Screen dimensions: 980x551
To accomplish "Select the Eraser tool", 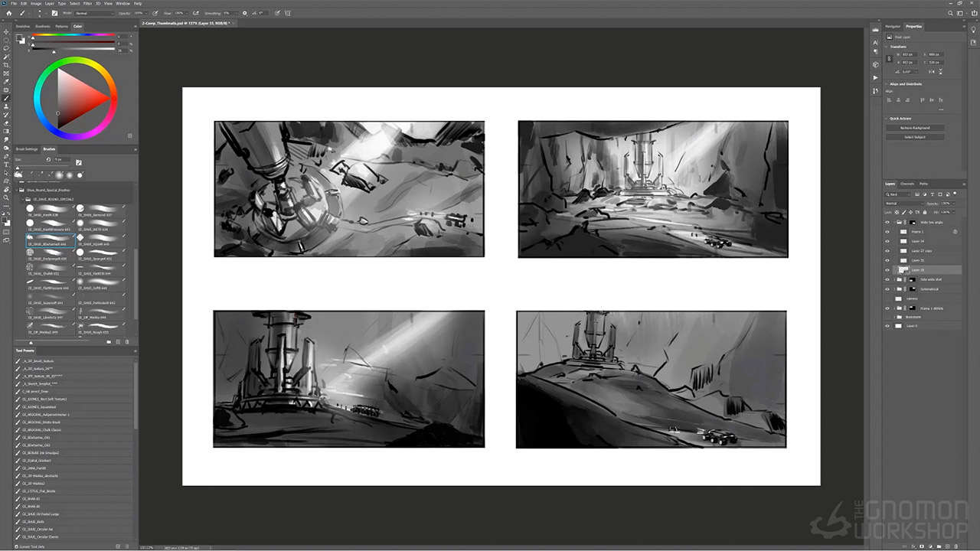I will (7, 123).
